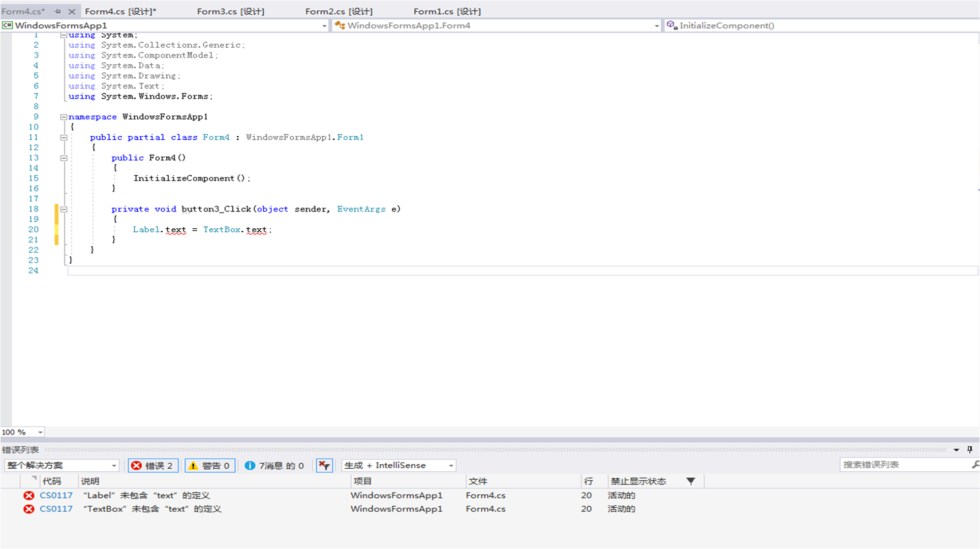Open the WindowsFormsApp1.Form4 type dropdown
The height and width of the screenshot is (549, 980).
657,25
